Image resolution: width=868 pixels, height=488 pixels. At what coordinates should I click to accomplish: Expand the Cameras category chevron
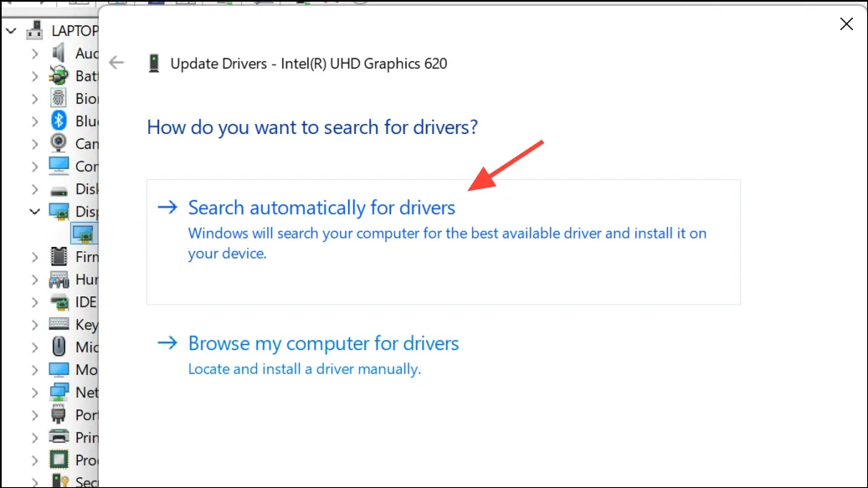click(x=35, y=144)
